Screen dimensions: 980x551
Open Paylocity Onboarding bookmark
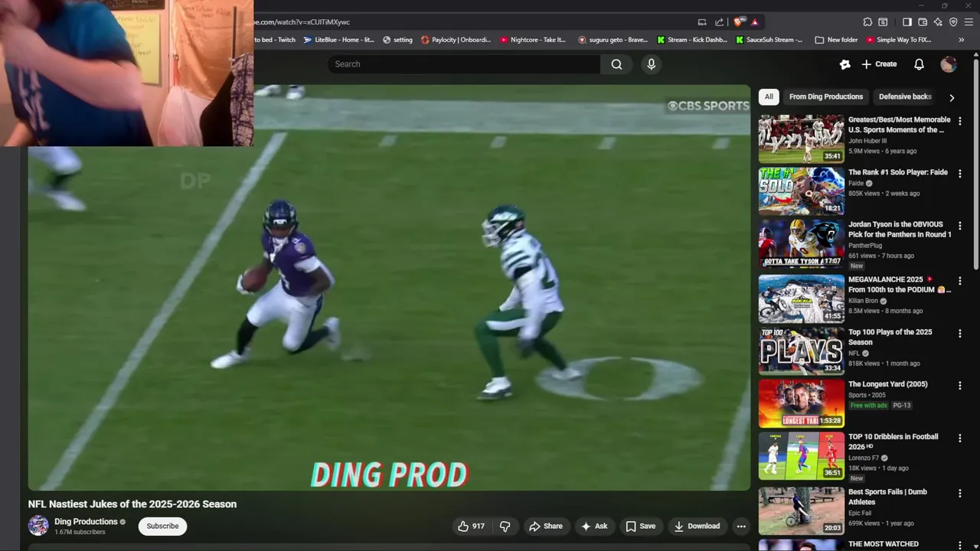tap(456, 40)
